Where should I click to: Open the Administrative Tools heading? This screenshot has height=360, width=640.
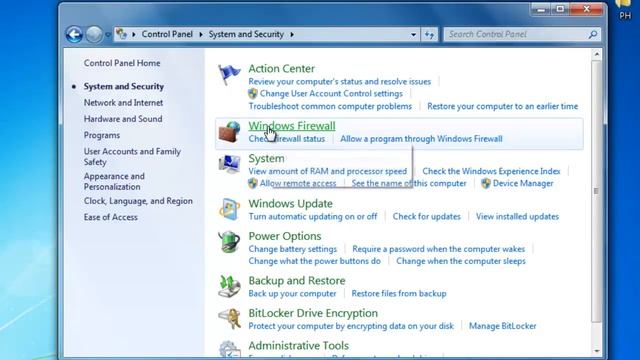(298, 346)
